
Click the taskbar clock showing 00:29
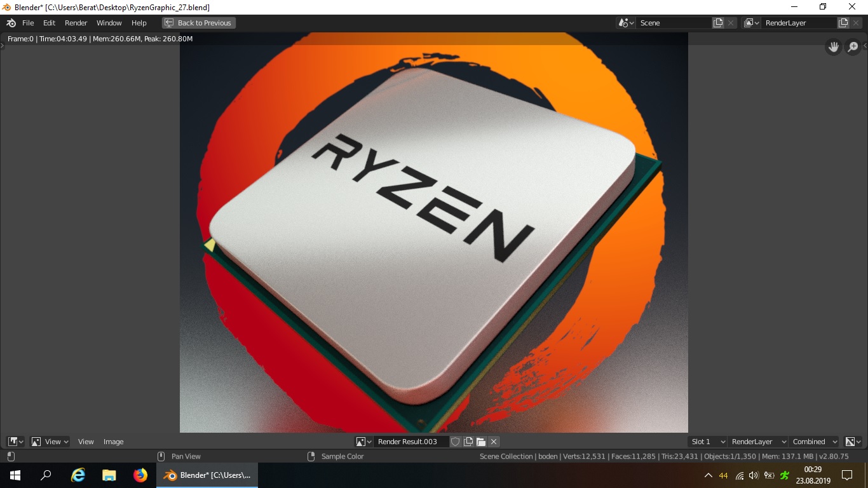(x=813, y=475)
